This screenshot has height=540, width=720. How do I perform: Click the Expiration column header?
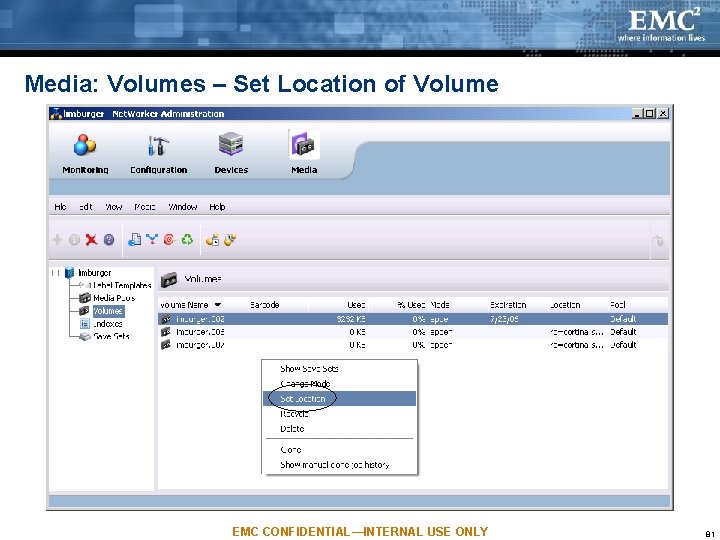pos(508,305)
